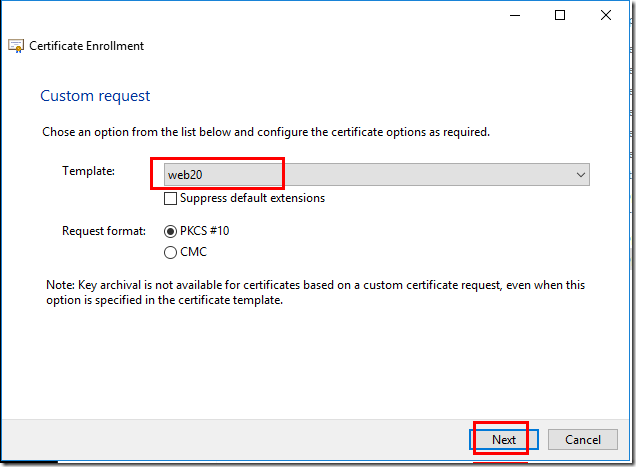Click the CMC label text
This screenshot has height=467, width=636.
click(193, 252)
